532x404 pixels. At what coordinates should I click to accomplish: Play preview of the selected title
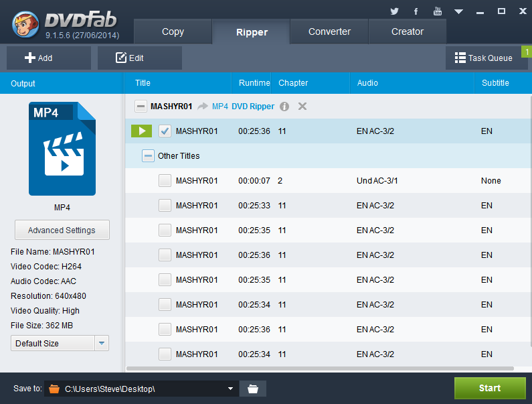click(x=141, y=131)
